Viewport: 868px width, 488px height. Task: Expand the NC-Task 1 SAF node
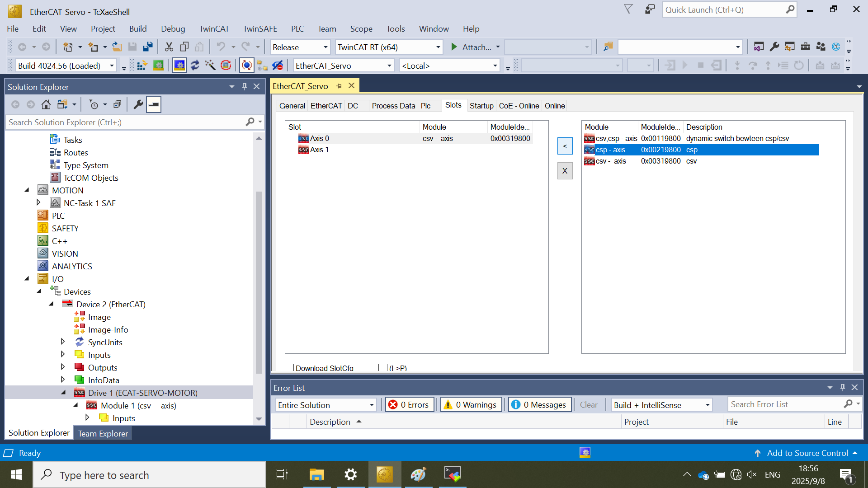(38, 203)
